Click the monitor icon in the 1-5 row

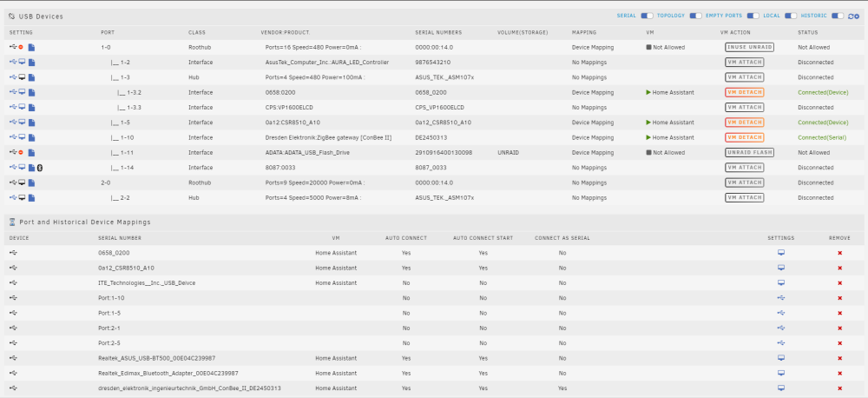pos(23,122)
